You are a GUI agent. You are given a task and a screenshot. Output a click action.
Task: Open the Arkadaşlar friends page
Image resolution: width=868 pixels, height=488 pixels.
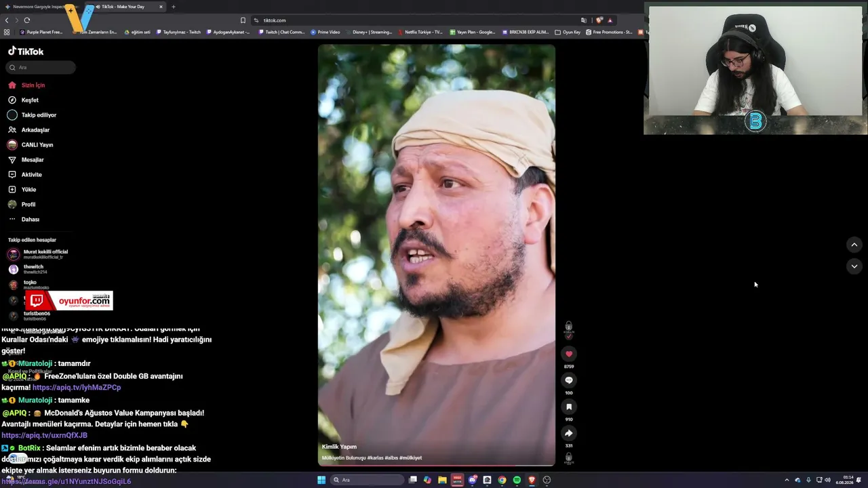pyautogui.click(x=35, y=130)
